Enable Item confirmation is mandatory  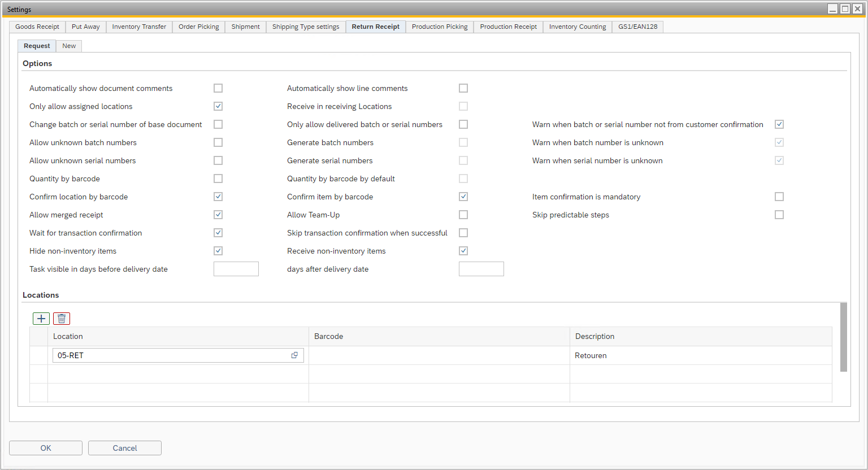click(779, 197)
